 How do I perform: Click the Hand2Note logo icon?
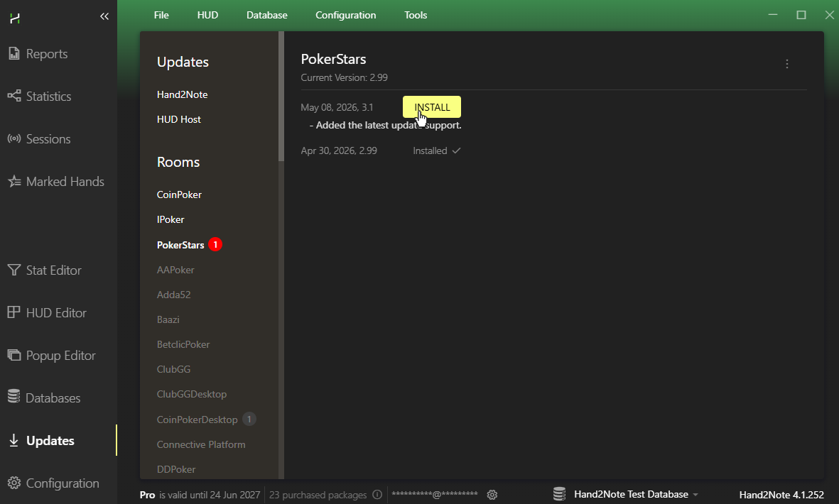[15, 18]
